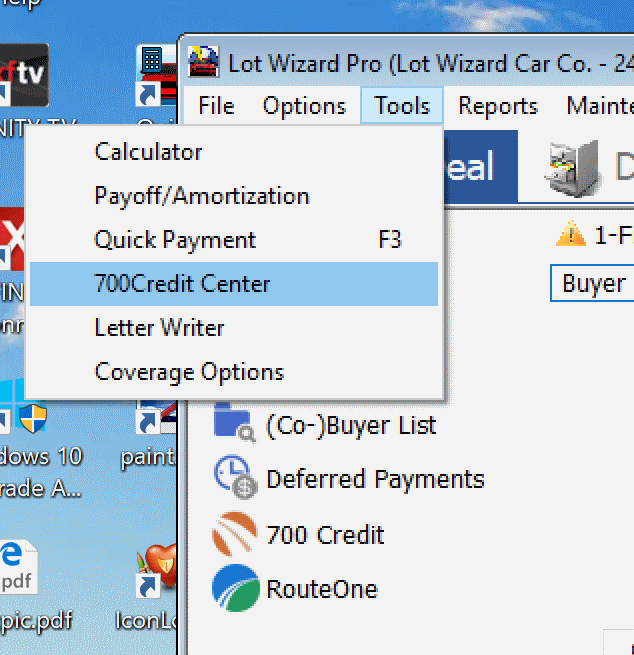Select the paint desktop shortcut
The image size is (634, 655).
(x=150, y=435)
